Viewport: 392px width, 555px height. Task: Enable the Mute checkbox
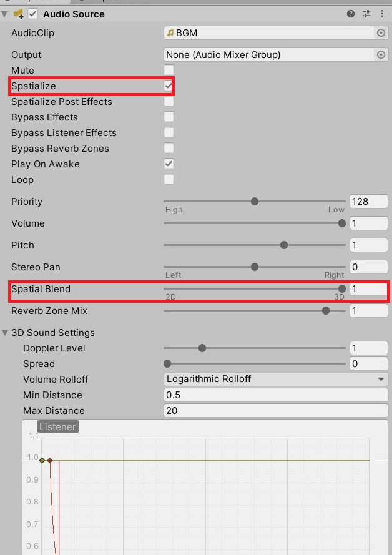(x=169, y=70)
